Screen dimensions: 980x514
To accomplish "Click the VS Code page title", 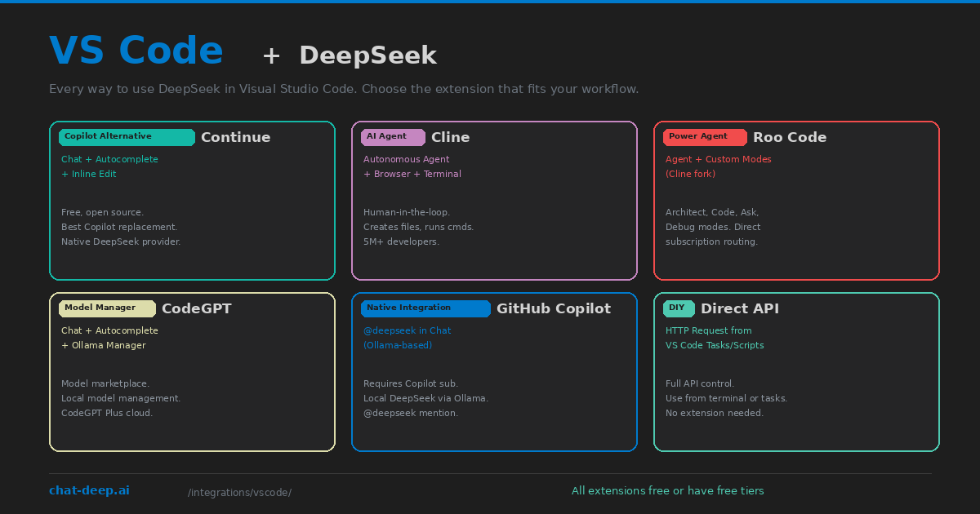I will [136, 49].
